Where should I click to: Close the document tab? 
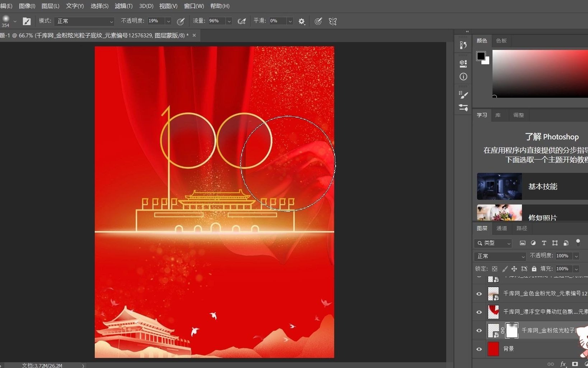pyautogui.click(x=194, y=35)
